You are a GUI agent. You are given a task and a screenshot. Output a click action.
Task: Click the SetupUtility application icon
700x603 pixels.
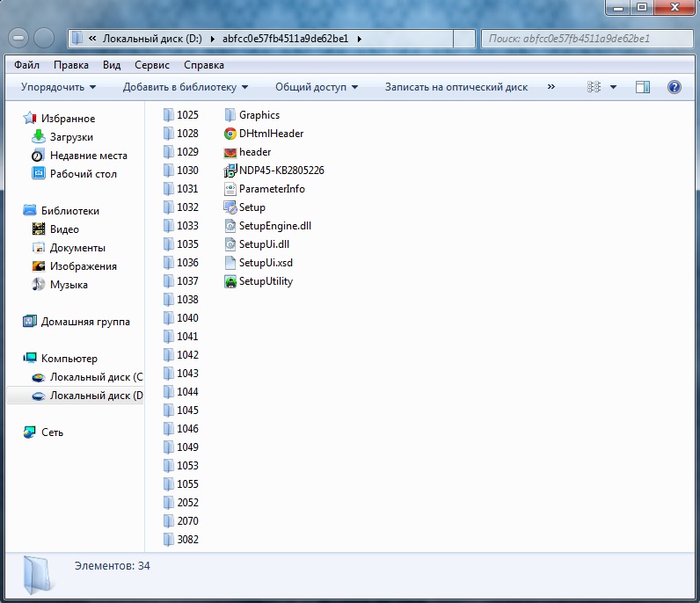(230, 281)
